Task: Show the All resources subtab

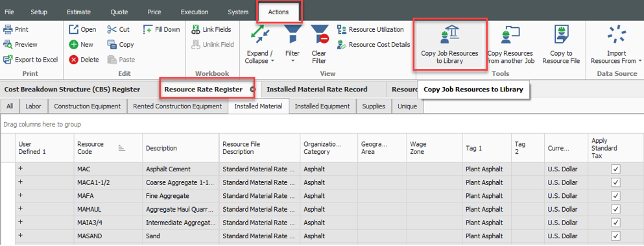Action: pos(10,106)
